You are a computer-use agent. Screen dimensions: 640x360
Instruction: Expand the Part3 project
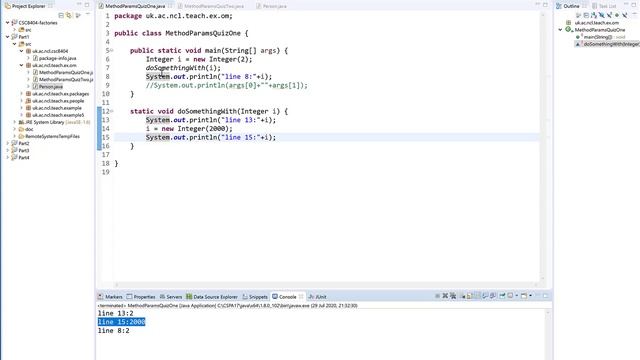pos(8,150)
